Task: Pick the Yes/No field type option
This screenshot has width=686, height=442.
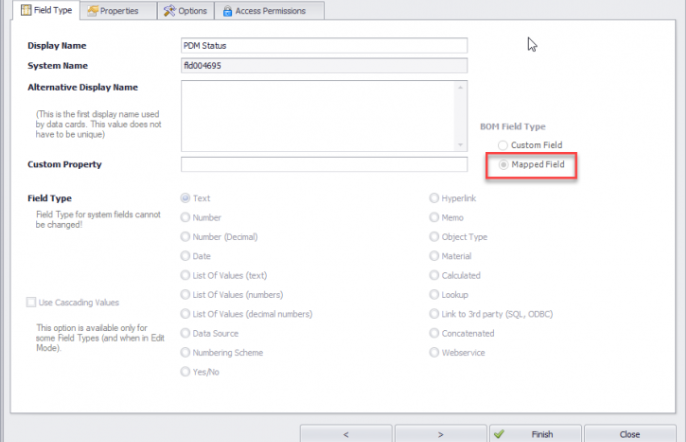Action: [x=185, y=371]
